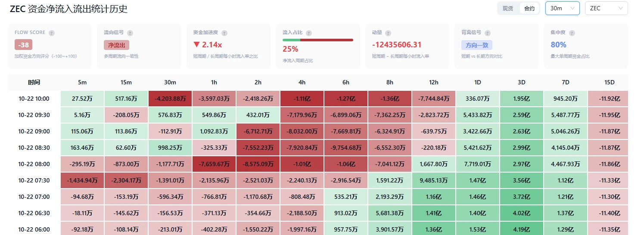Click the 4h column header
The height and width of the screenshot is (235, 644).
(x=302, y=82)
